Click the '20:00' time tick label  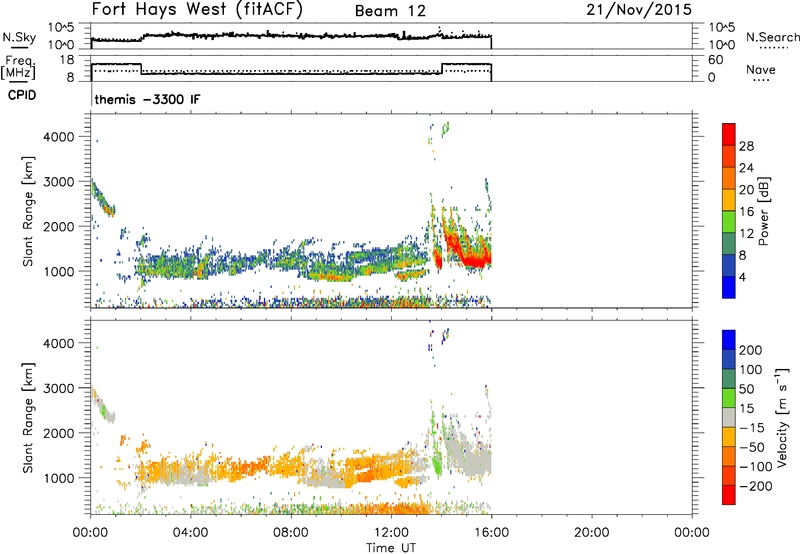(591, 533)
